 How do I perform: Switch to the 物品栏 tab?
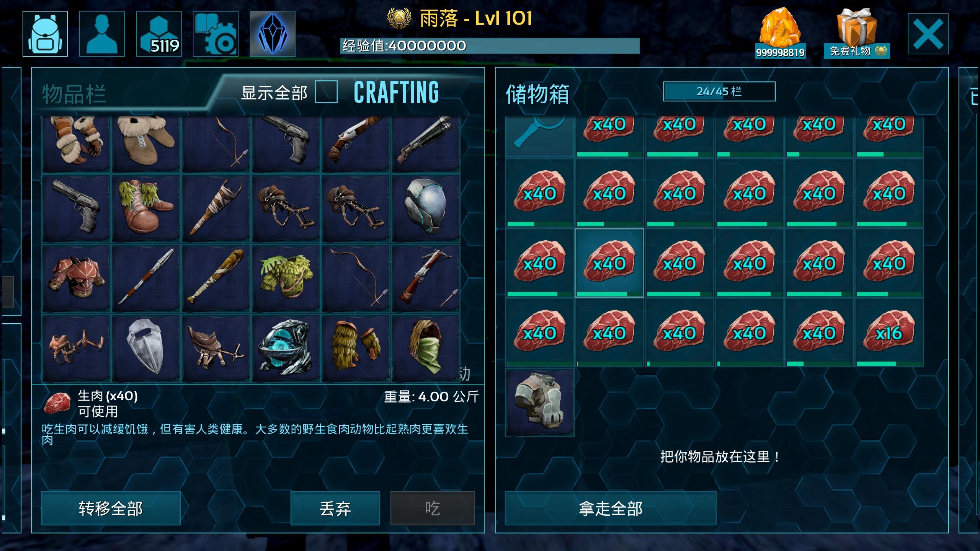(x=74, y=94)
